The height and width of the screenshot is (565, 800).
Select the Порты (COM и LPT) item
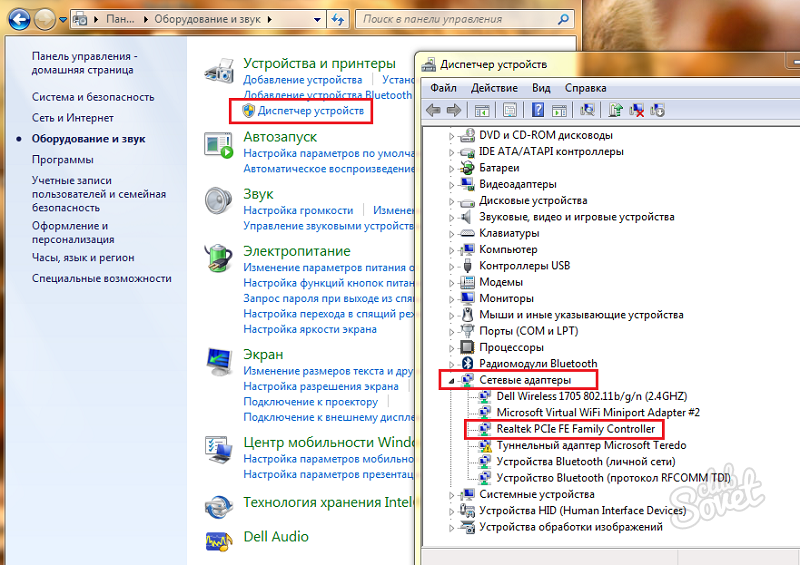[529, 331]
